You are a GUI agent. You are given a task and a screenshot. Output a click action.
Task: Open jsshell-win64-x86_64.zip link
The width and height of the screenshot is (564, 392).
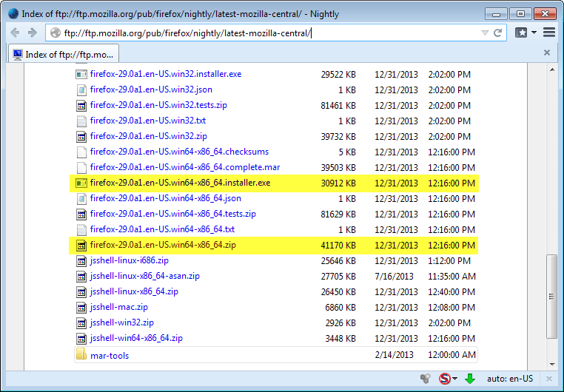[136, 338]
